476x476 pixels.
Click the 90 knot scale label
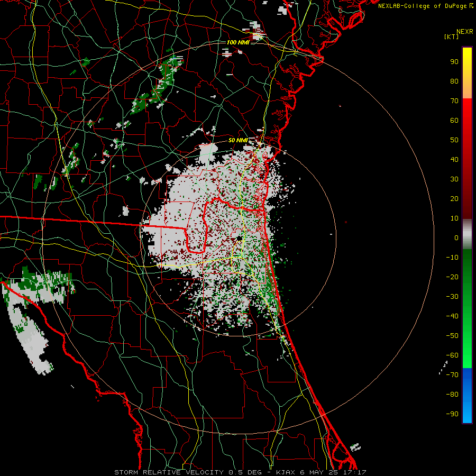pos(454,62)
